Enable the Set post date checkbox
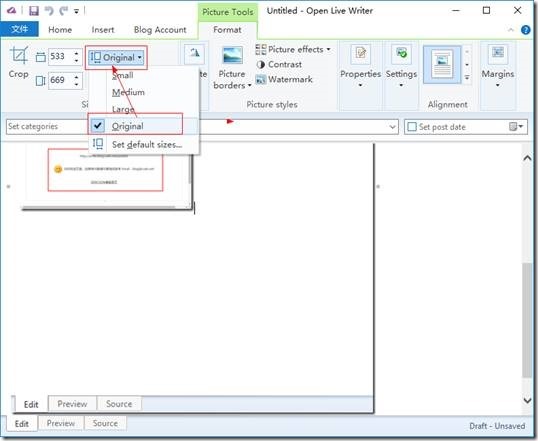Image resolution: width=538 pixels, height=441 pixels. click(412, 127)
